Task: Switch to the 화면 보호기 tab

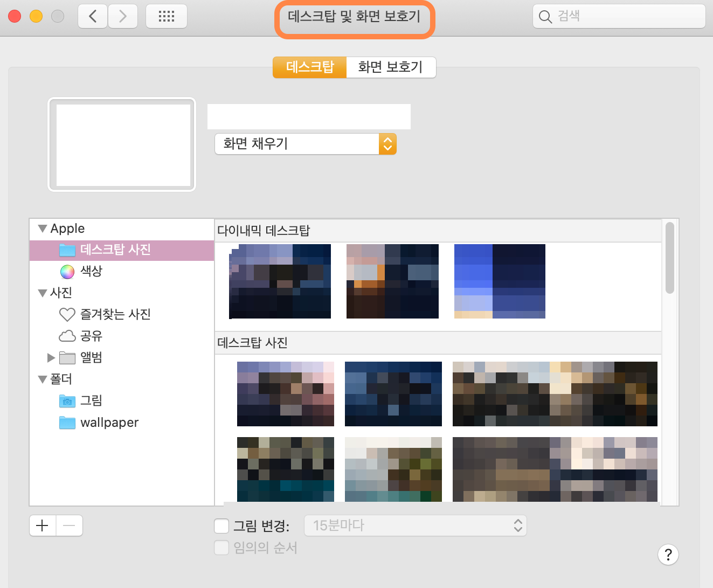Action: point(391,67)
